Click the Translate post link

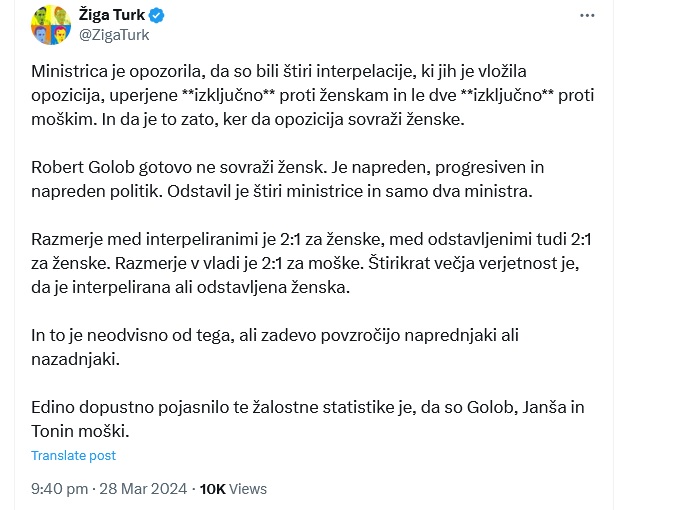click(x=73, y=456)
